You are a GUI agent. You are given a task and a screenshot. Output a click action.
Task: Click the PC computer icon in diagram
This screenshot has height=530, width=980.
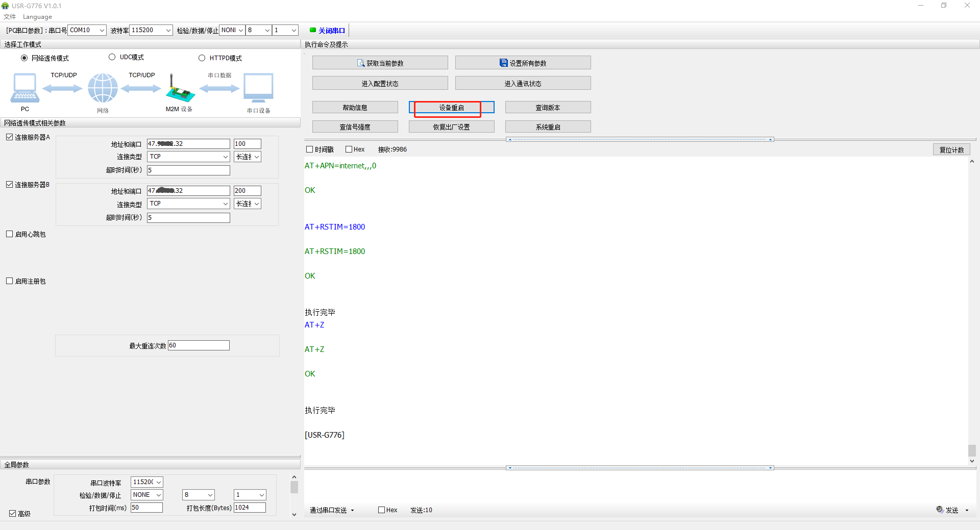24,88
